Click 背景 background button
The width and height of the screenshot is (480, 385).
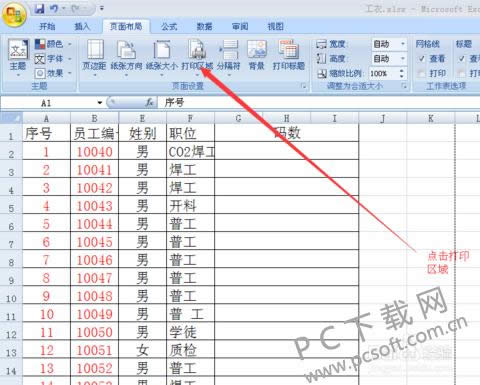[x=257, y=55]
